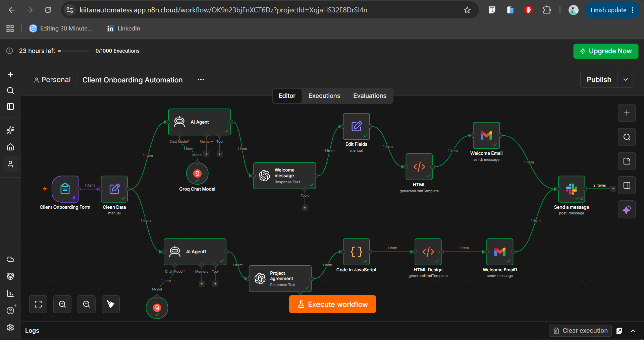Open the Clean Data node
Viewport: 644px width, 340px height.
tap(114, 189)
